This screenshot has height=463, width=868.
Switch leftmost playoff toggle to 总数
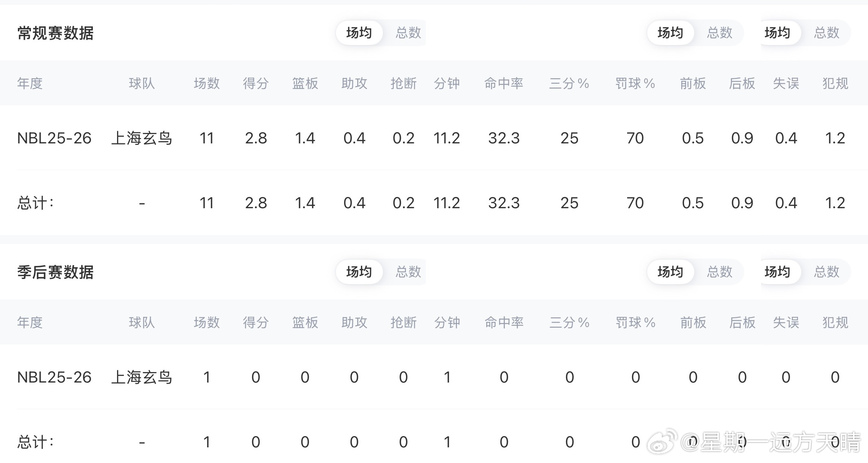point(408,272)
